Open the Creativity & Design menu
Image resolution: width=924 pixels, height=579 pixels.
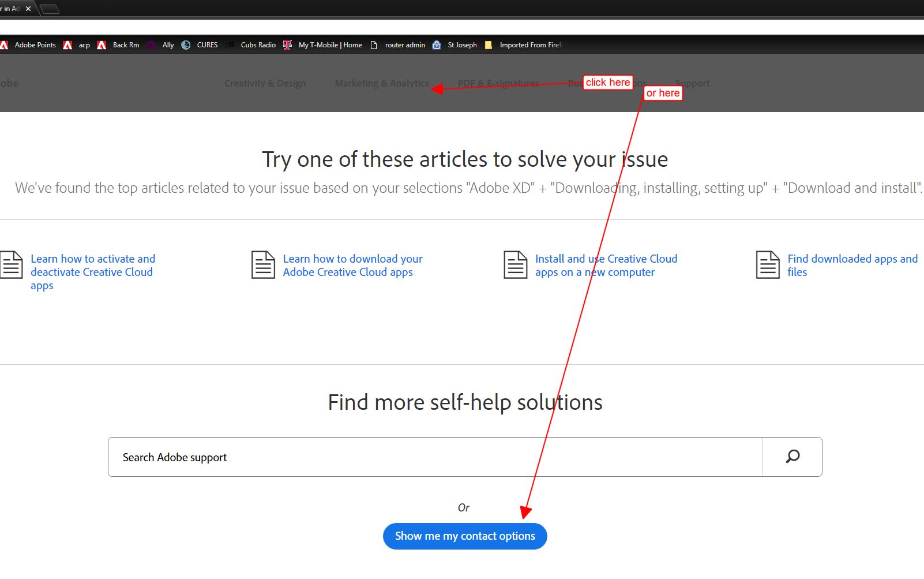pyautogui.click(x=265, y=83)
